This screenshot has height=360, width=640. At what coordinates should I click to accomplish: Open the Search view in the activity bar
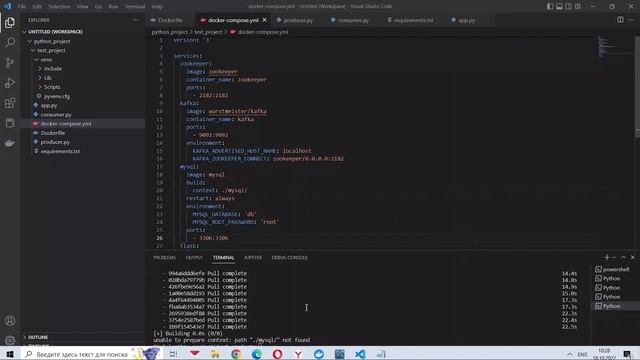[10, 42]
